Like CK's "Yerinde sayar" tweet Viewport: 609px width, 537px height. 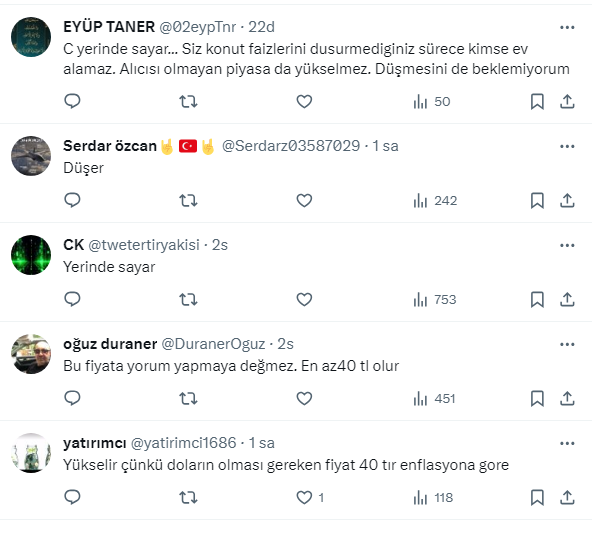click(x=304, y=299)
